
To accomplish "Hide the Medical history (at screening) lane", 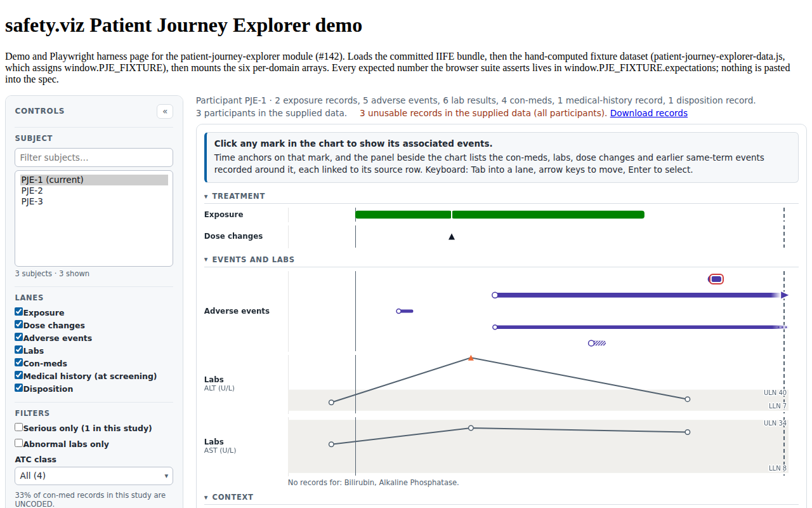I will (x=19, y=375).
